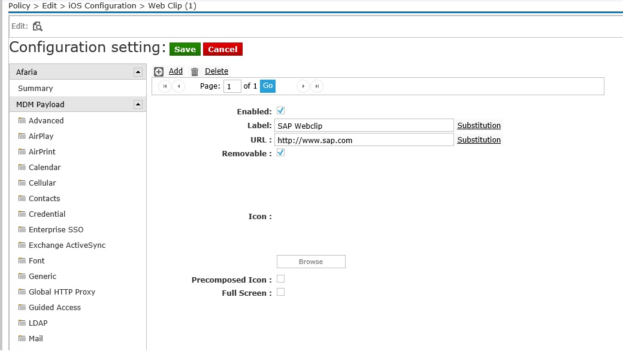Click folder icon beside Advanced
The height and width of the screenshot is (364, 623).
22,120
